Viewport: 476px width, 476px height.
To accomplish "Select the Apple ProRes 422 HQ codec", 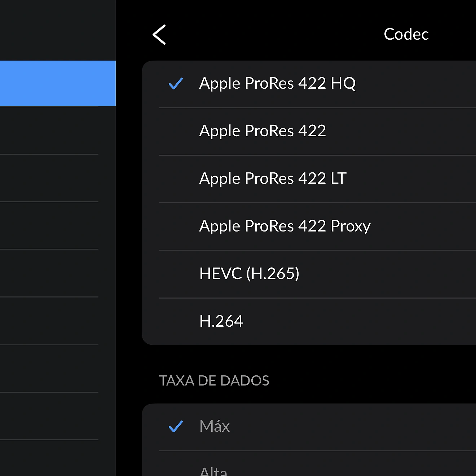I will pyautogui.click(x=277, y=84).
